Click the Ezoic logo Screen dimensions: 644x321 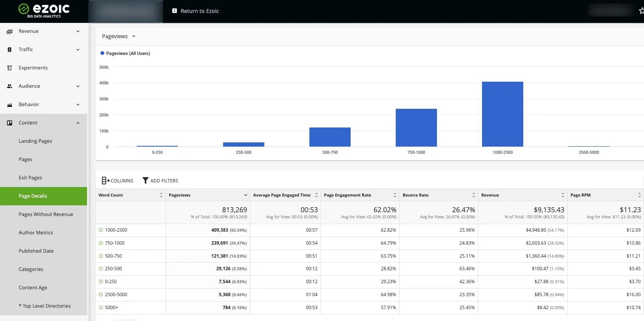[x=44, y=11]
